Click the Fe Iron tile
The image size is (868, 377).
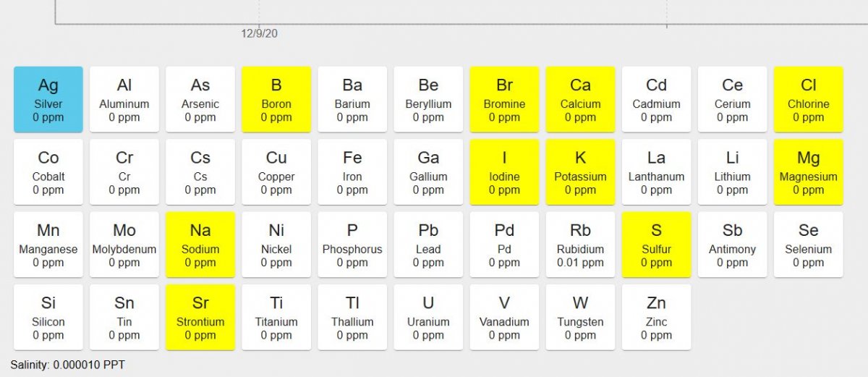(x=352, y=172)
